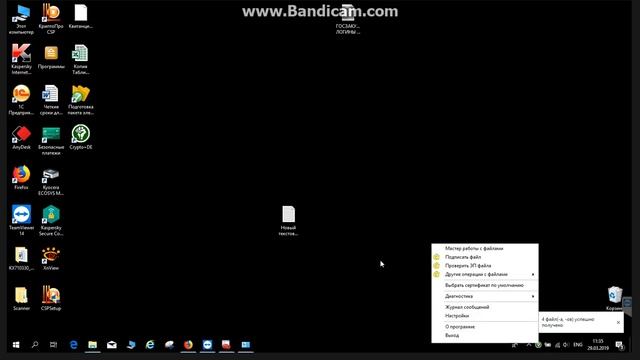The height and width of the screenshot is (360, 640).
Task: Open the Безопасные платежи shortcut
Action: 51,140
